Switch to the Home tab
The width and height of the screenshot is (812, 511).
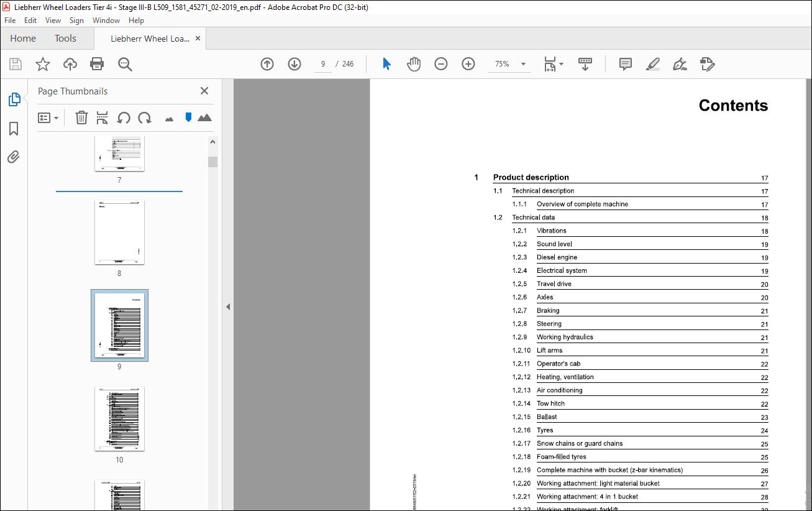[23, 39]
